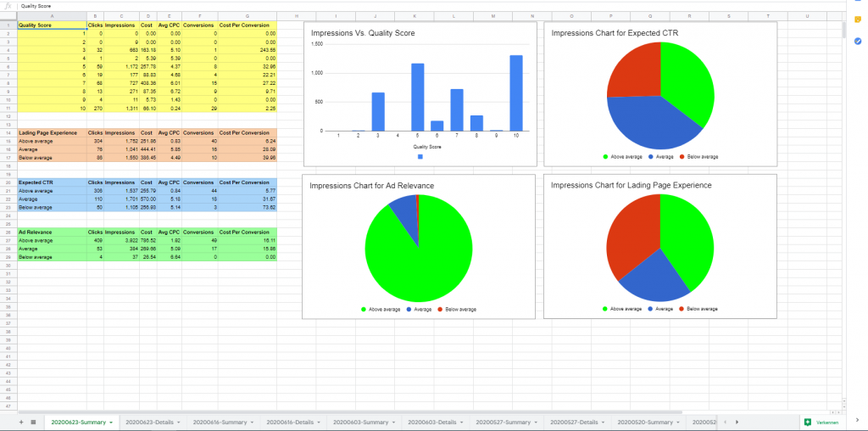Open the all sheets list icon
The width and height of the screenshot is (868, 431).
(x=33, y=422)
